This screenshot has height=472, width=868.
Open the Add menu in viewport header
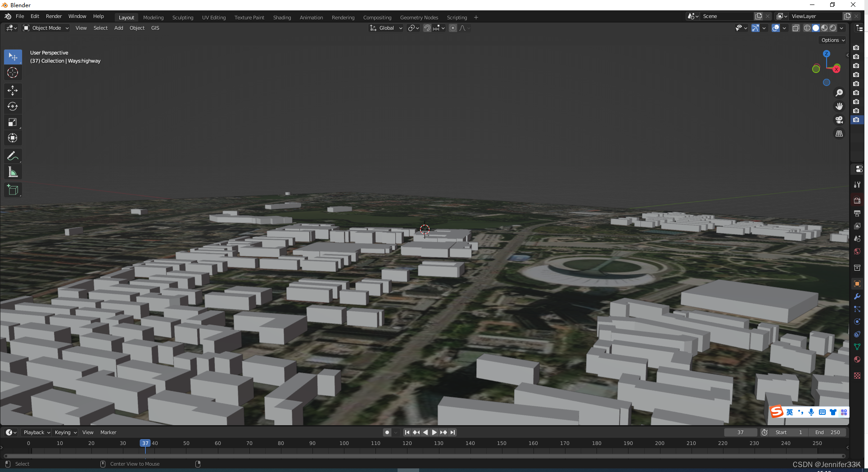coord(118,28)
